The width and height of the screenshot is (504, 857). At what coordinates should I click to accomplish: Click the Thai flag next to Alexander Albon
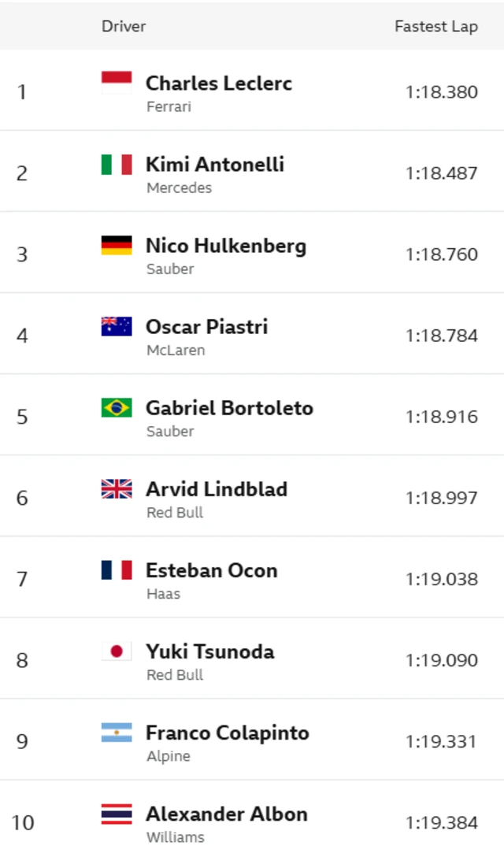click(x=117, y=814)
